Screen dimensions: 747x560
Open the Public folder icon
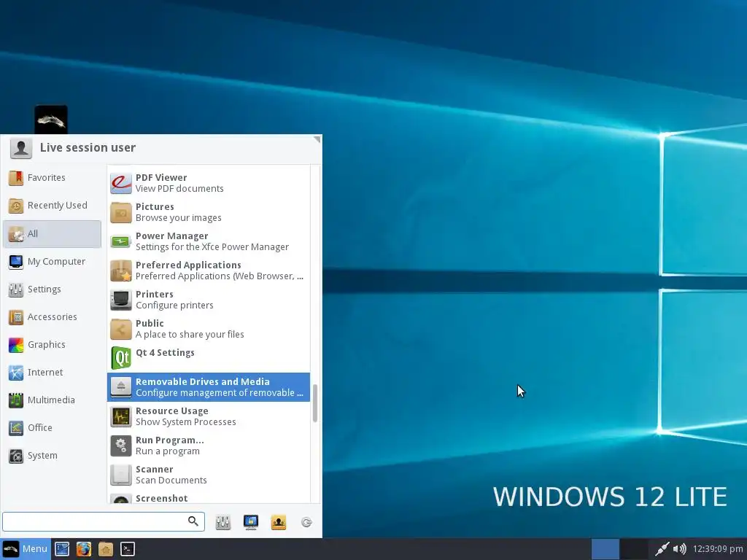point(121,329)
